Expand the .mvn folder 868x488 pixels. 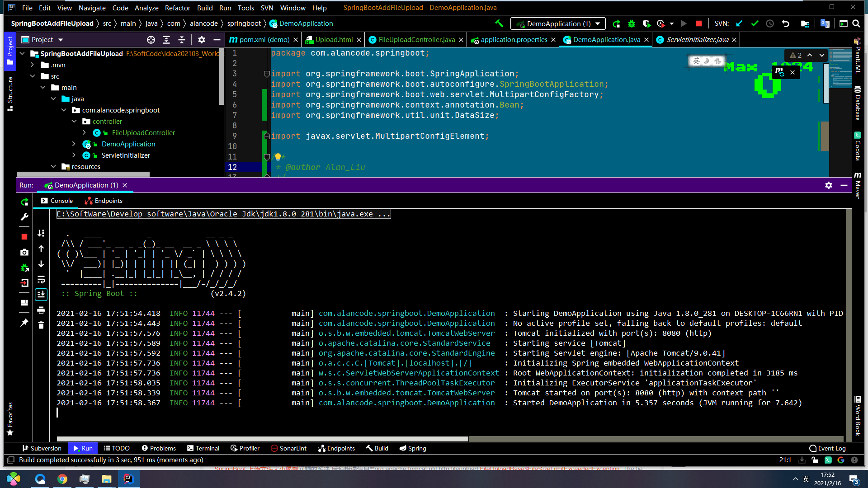[x=33, y=65]
